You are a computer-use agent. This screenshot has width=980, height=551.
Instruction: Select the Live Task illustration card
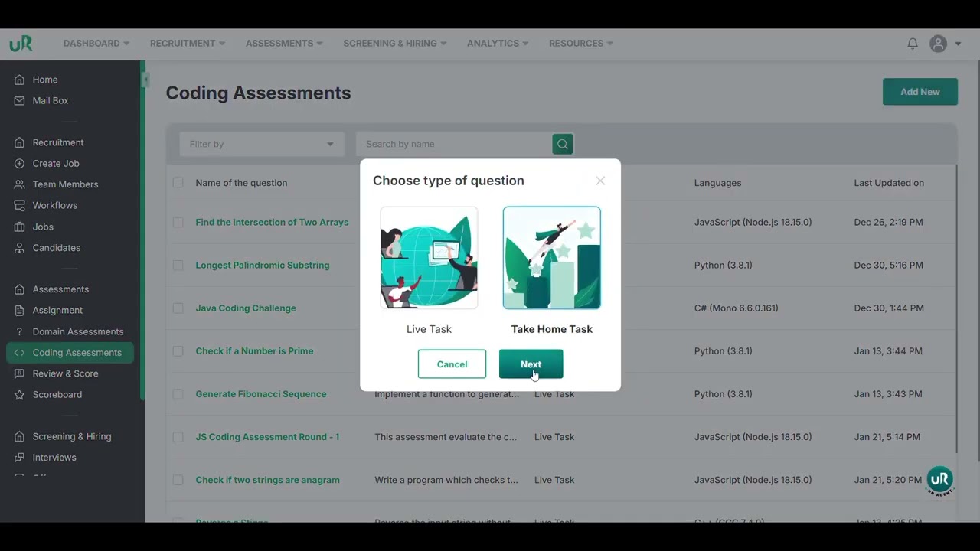click(x=429, y=258)
